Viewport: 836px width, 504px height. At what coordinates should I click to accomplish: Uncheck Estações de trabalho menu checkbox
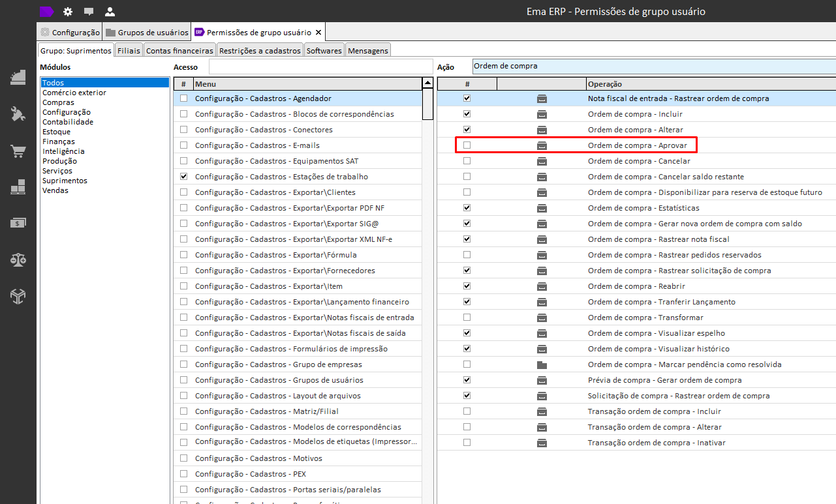[x=183, y=176]
